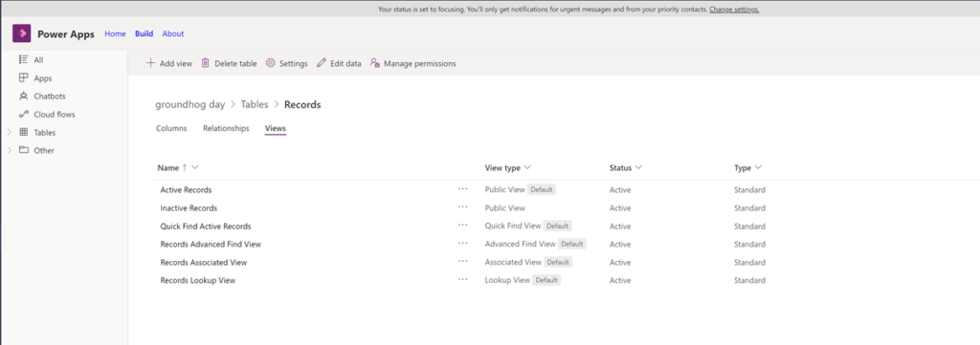This screenshot has width=980, height=345.
Task: Click the Chatbots icon in sidebar
Action: [24, 97]
